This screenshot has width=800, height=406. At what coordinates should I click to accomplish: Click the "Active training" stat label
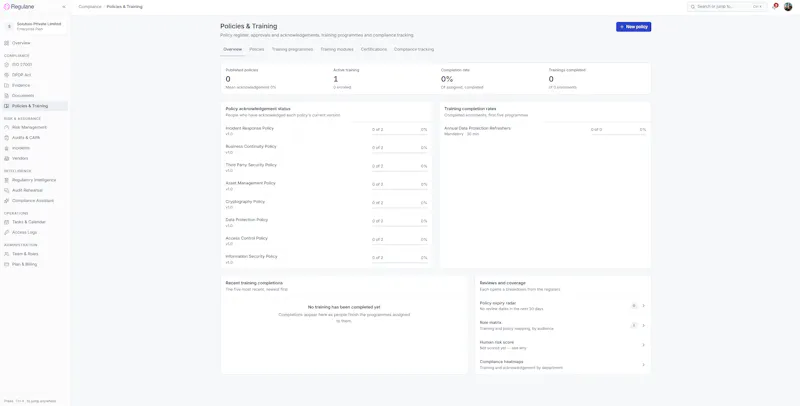(346, 70)
